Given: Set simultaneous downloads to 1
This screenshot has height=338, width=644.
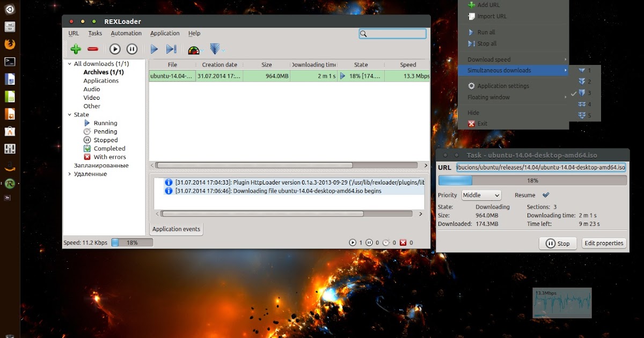Looking at the screenshot, I should 586,70.
